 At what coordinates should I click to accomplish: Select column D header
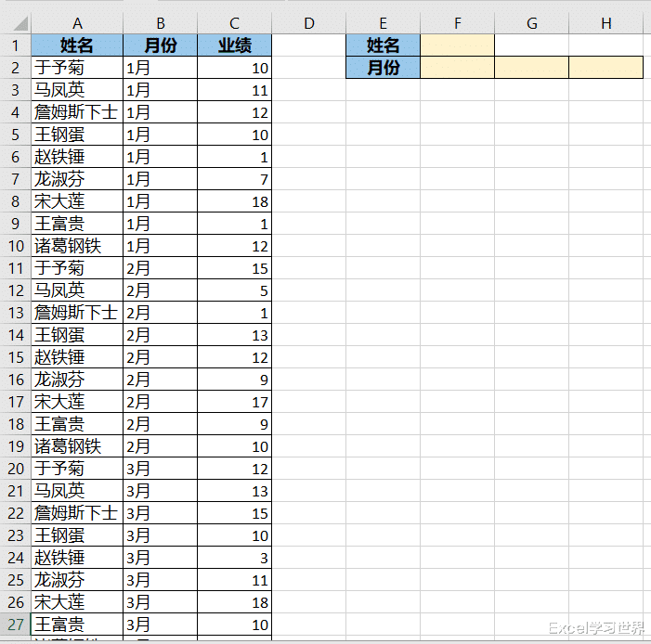[x=309, y=23]
